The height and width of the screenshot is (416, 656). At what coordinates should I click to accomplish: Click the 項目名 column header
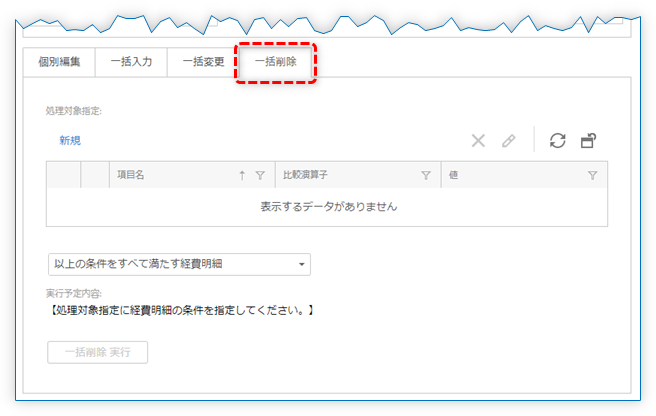pyautogui.click(x=192, y=175)
